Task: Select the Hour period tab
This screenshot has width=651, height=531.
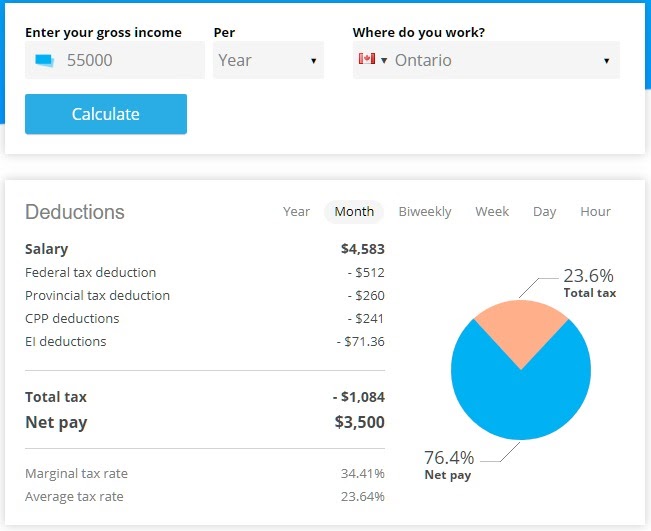Action: [595, 211]
